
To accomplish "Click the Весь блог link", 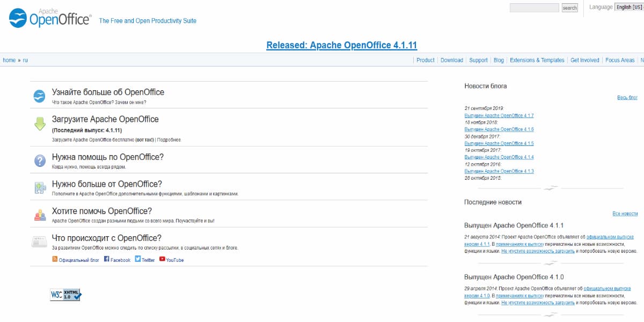I will pos(628,97).
